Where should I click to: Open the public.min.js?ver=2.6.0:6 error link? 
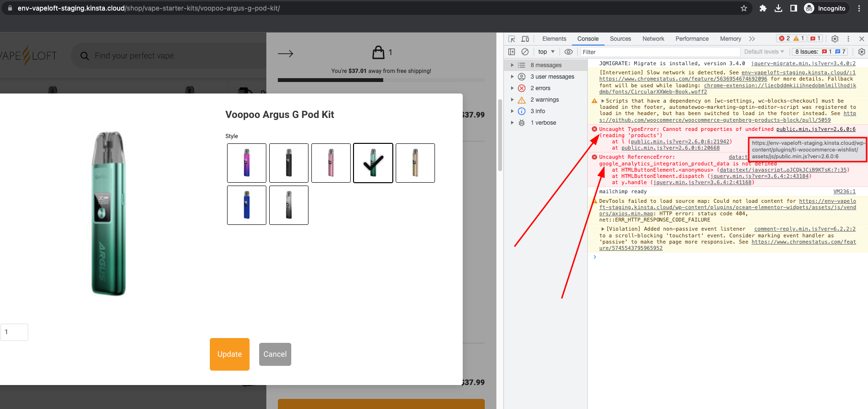[x=816, y=129]
